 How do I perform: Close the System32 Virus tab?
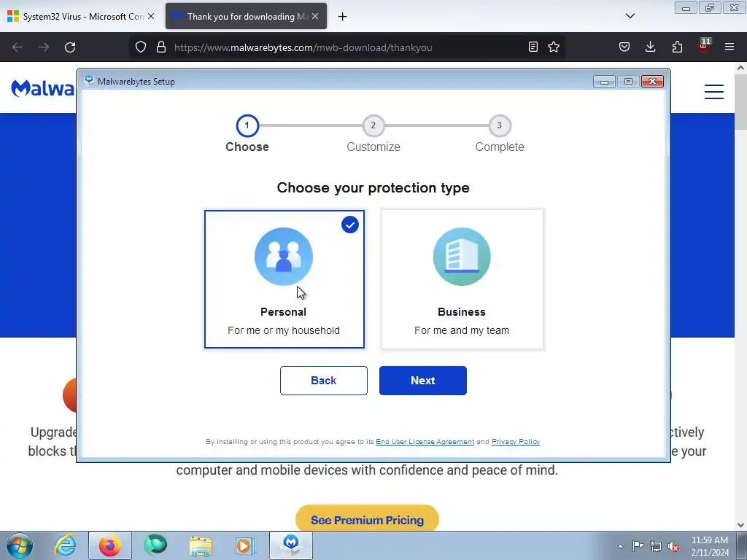click(151, 16)
